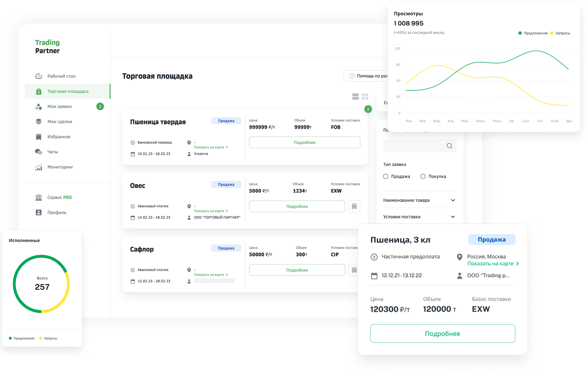Click green Предложения legend dot under Исполненные
Screen dimensions: 588x374
tap(10, 338)
